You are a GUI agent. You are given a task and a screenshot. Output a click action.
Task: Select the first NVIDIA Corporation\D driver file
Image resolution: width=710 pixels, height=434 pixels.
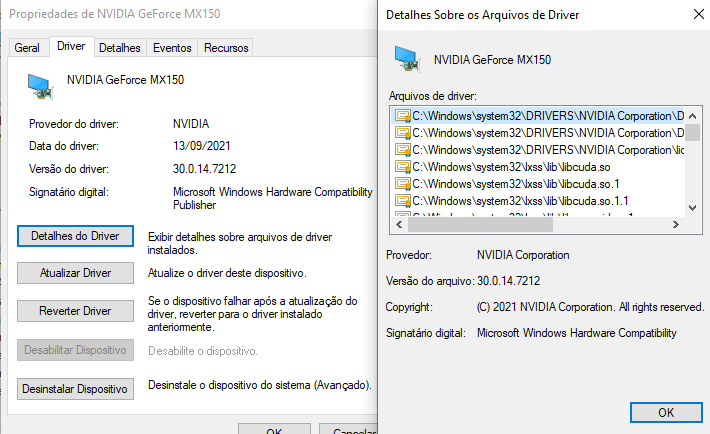tap(538, 116)
